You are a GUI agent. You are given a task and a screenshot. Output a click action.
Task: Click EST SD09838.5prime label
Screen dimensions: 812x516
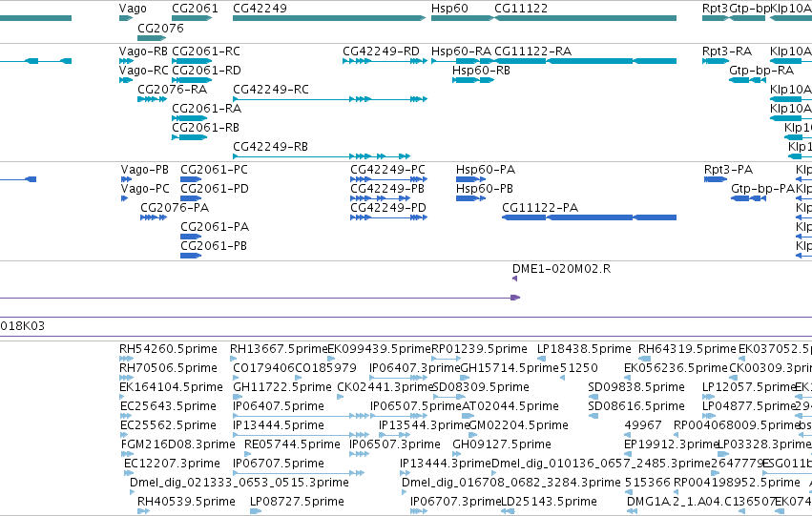pos(636,387)
